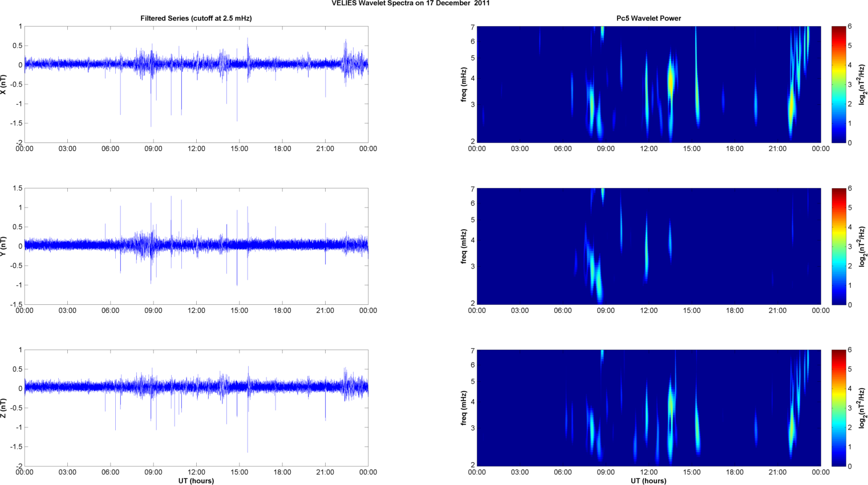Click inside the Z component filtered series plot
868x485 pixels.
point(196,408)
